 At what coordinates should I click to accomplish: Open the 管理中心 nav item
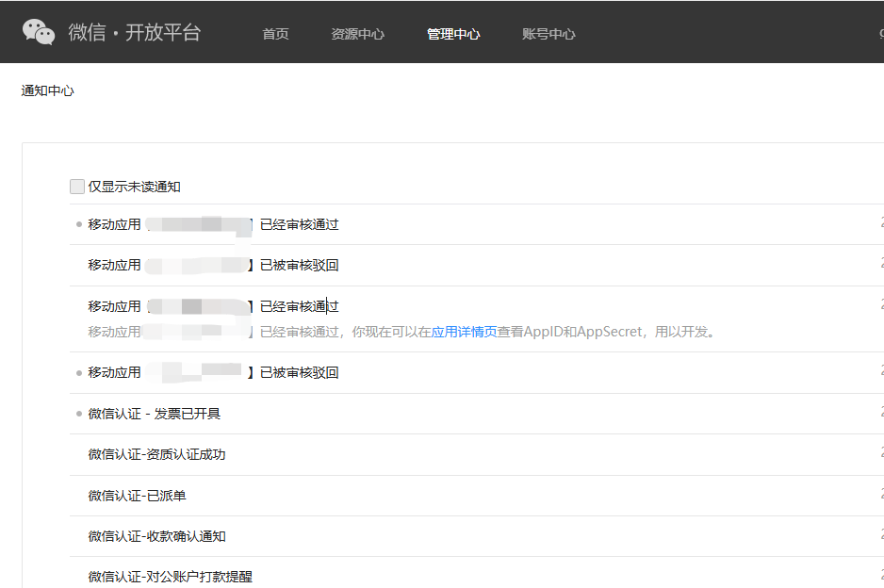(453, 34)
